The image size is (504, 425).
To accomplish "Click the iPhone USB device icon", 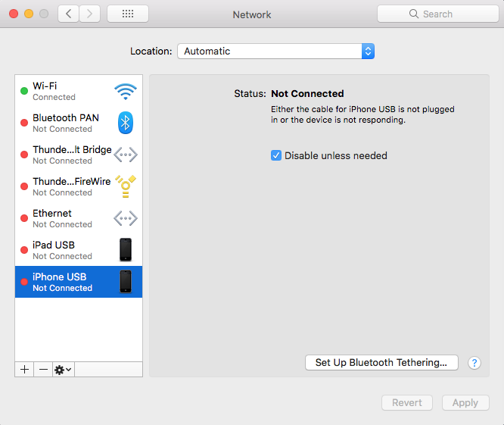I will [126, 282].
